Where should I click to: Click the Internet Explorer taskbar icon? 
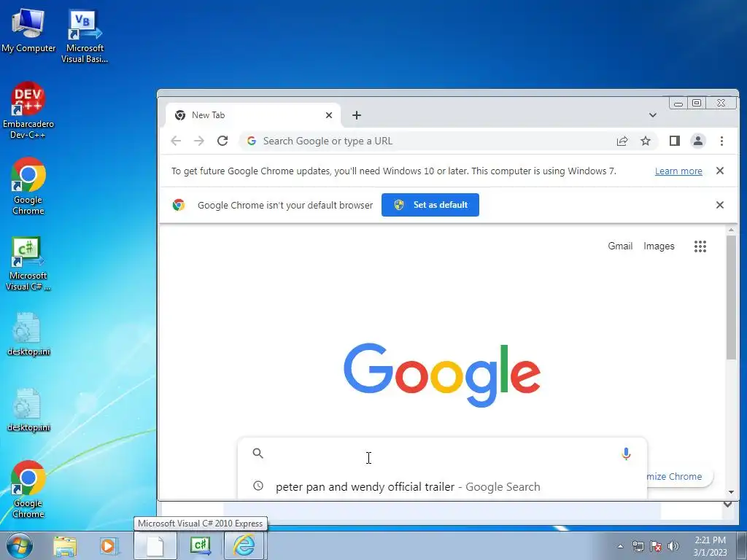tap(244, 545)
